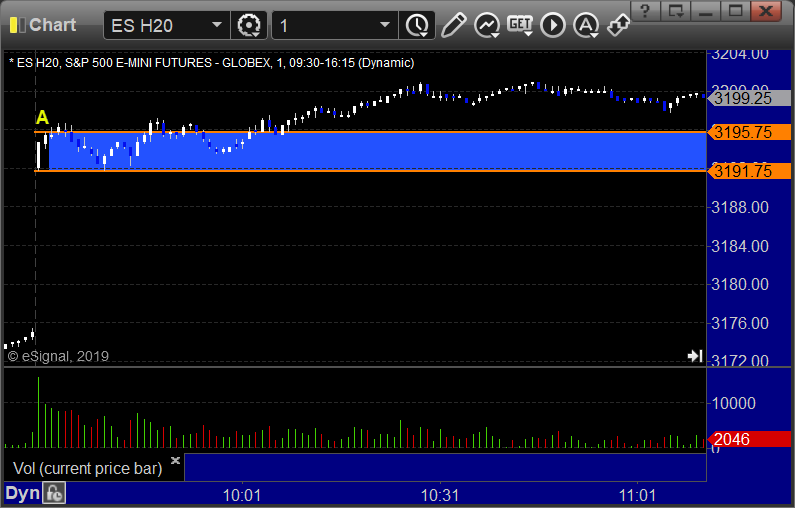Click the Vol (current price bar) label

pyautogui.click(x=87, y=468)
